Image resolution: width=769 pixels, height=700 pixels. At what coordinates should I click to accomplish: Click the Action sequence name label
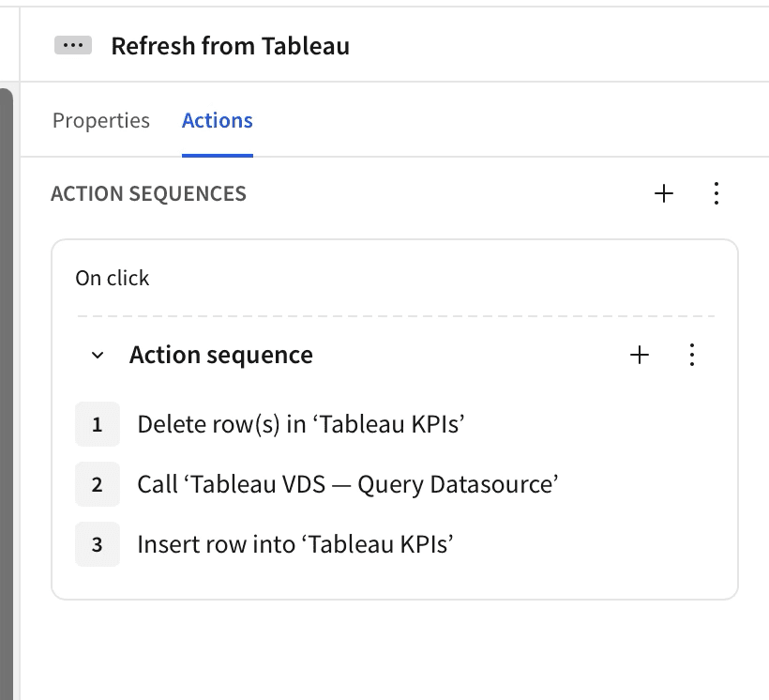tap(221, 355)
